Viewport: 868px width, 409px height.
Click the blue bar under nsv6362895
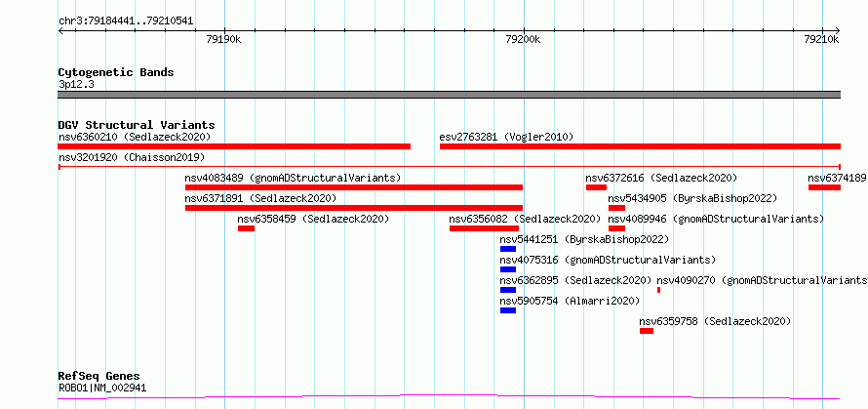click(x=508, y=290)
